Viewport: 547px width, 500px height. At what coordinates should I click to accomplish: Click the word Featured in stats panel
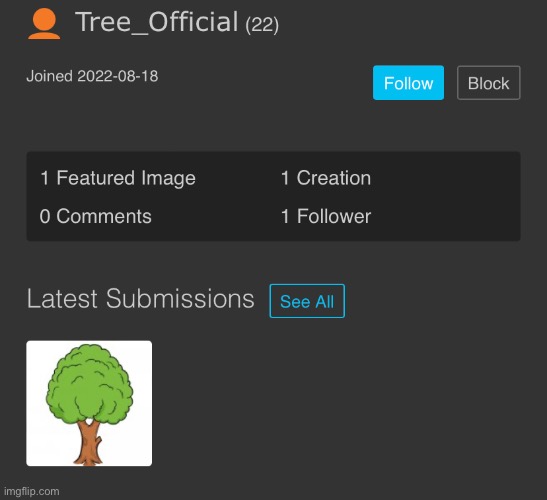pyautogui.click(x=96, y=178)
